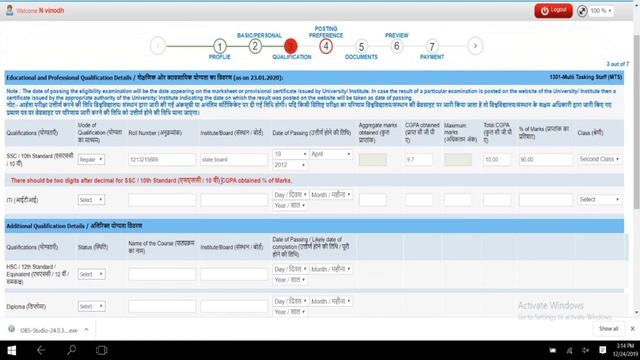Open ITI Year dropdown
Screen dimensions: 640x360
(x=290, y=205)
